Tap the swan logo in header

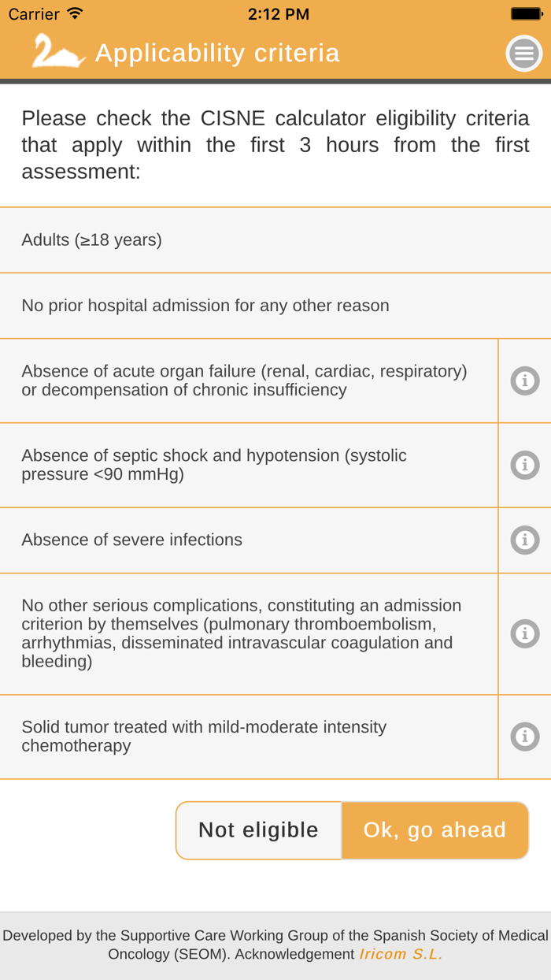click(58, 52)
